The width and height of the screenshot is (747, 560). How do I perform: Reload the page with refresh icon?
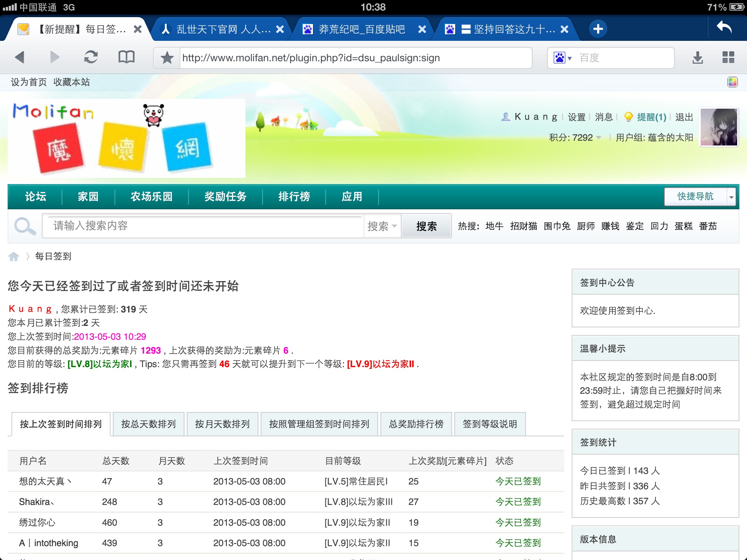point(91,57)
